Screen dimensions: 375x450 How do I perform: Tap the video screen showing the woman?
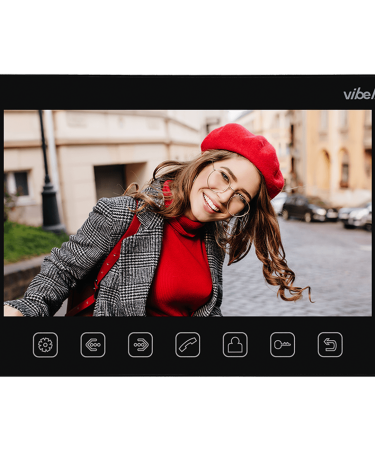pyautogui.click(x=188, y=213)
